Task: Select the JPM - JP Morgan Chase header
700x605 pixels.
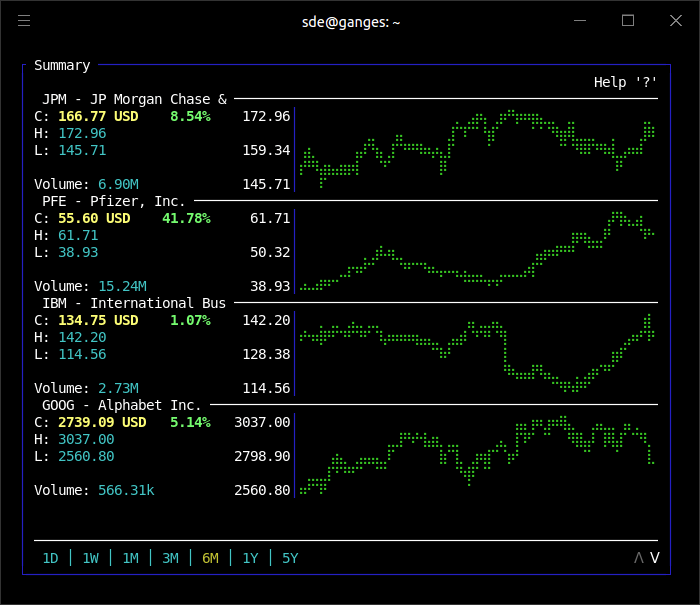Action: [134, 99]
